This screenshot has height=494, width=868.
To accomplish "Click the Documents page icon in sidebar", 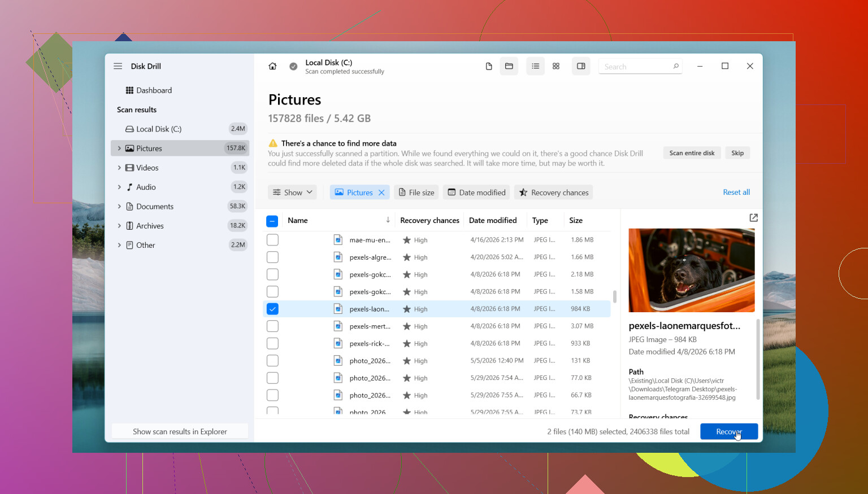I will click(129, 207).
